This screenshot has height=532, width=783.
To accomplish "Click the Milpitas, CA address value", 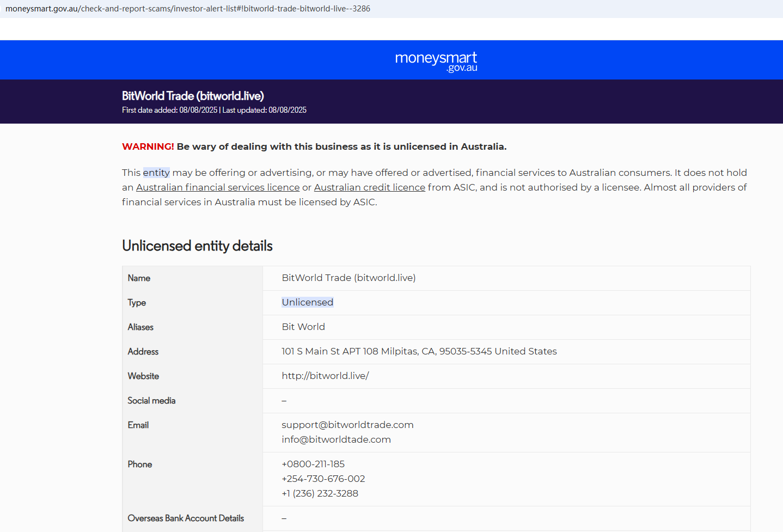I will coord(419,351).
